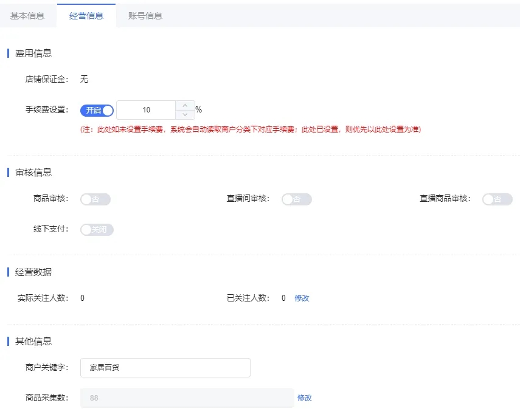Viewport: 520px width, 420px height.
Task: Switch to the 基本信息 tab
Action: point(28,16)
